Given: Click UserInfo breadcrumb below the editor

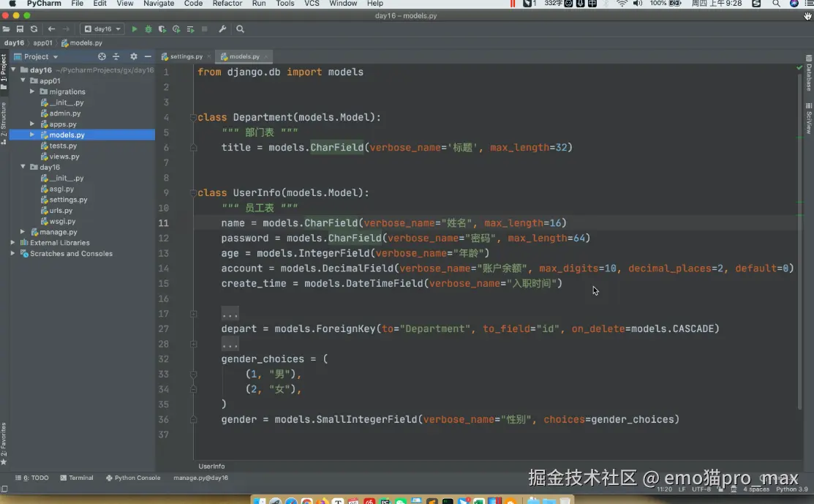Looking at the screenshot, I should pyautogui.click(x=211, y=466).
